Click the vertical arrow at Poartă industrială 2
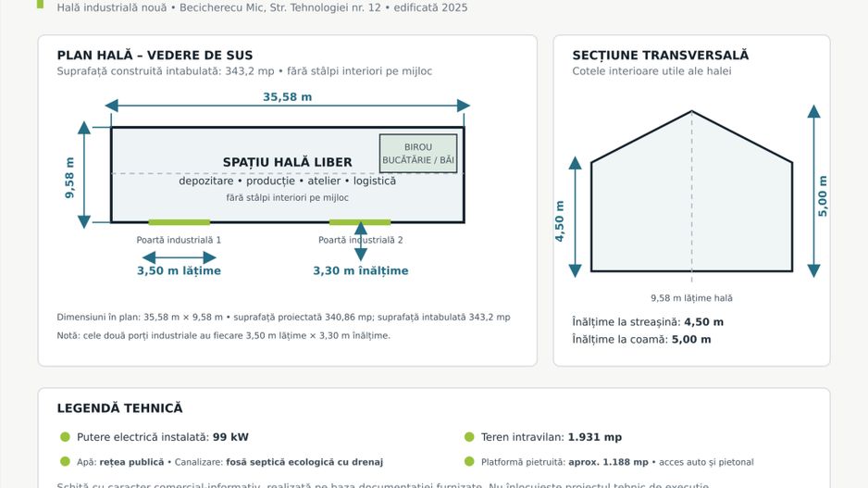Screen dimensions: 868x488 point(360,242)
